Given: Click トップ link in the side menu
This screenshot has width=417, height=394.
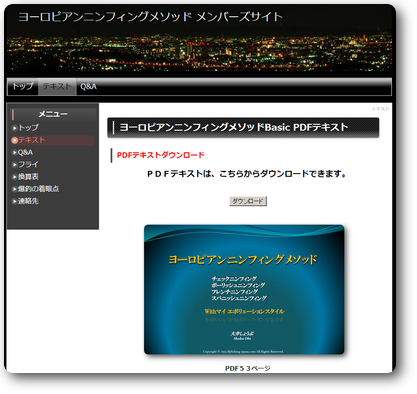Looking at the screenshot, I should click(28, 128).
